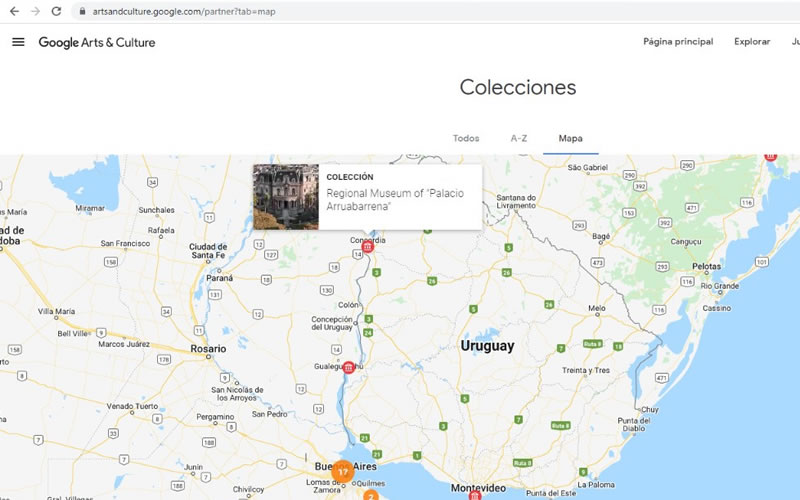Image resolution: width=800 pixels, height=500 pixels.
Task: Click the Google Arts & Culture logo
Action: click(x=97, y=42)
